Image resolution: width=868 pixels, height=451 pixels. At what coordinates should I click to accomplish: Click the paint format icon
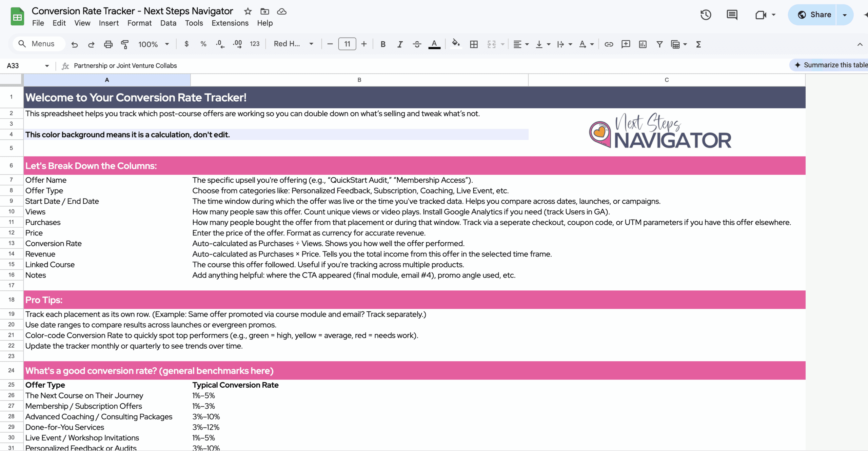pyautogui.click(x=125, y=44)
